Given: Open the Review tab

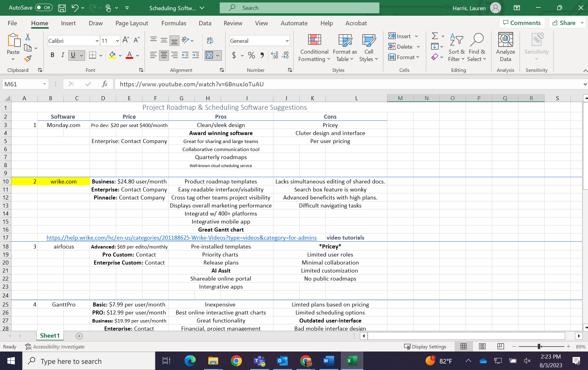Looking at the screenshot, I should [x=233, y=23].
